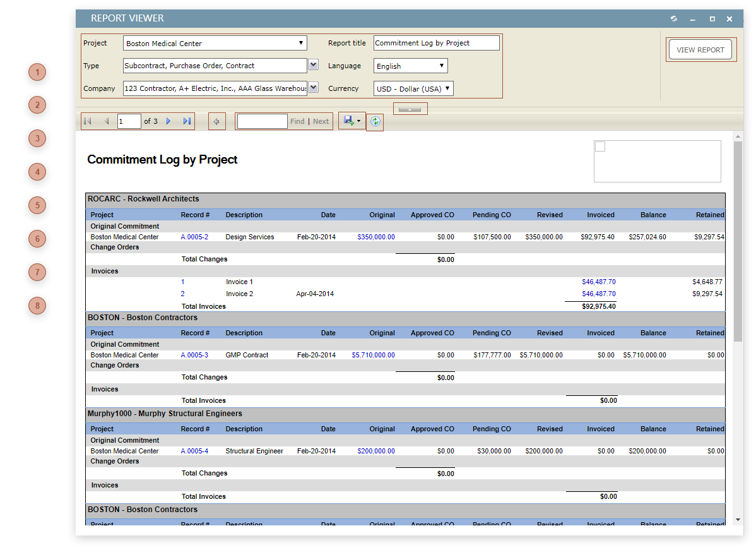
Task: Go to previous report page
Action: click(x=107, y=121)
